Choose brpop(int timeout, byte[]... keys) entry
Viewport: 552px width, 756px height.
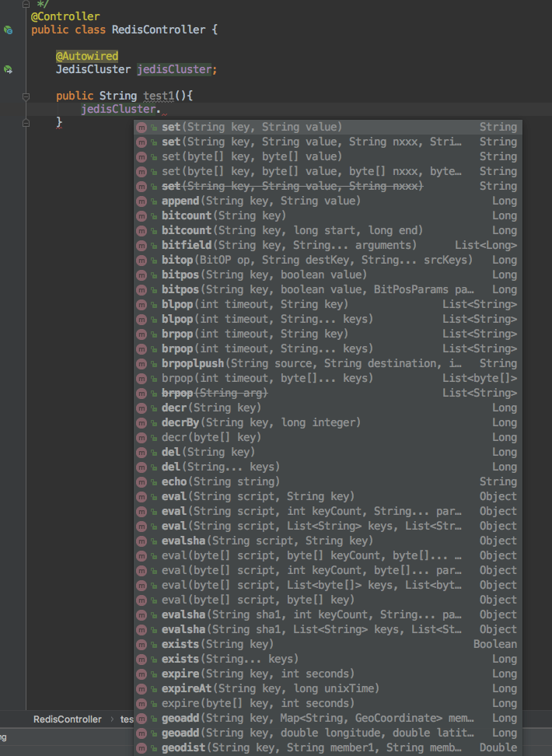[x=328, y=379]
